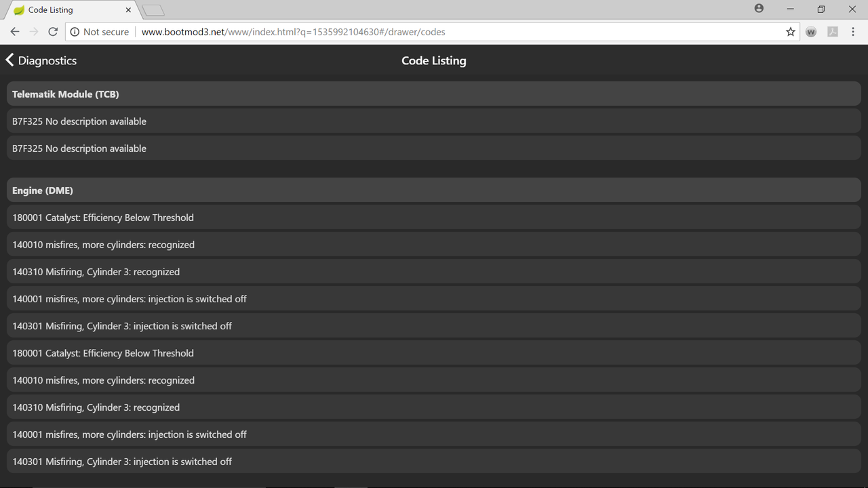Click the browser back arrow
This screenshot has width=868, height=488.
[15, 32]
